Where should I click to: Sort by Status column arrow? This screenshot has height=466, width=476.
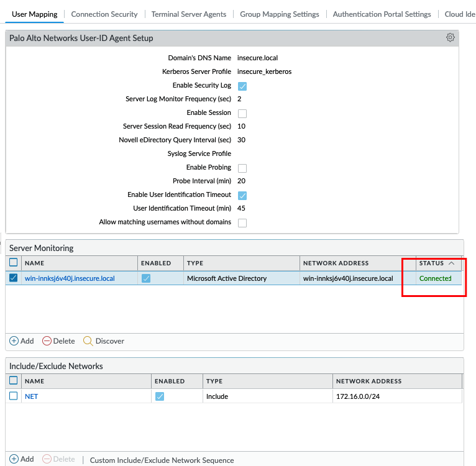point(451,263)
